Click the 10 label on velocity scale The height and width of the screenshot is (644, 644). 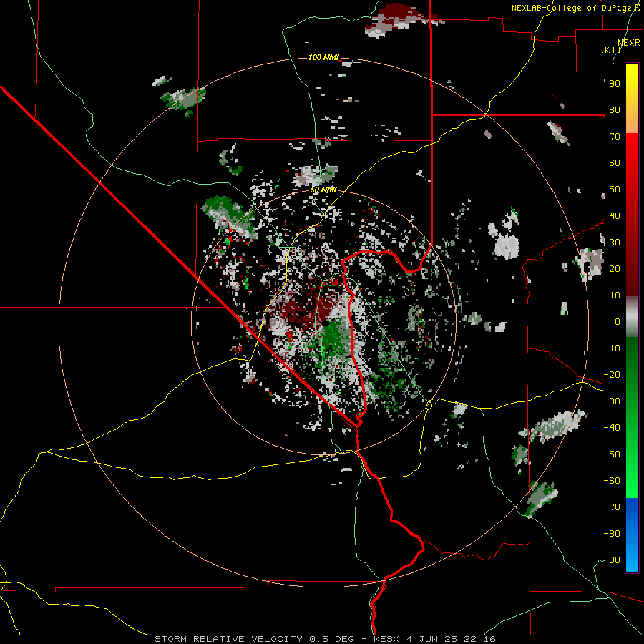pos(615,296)
